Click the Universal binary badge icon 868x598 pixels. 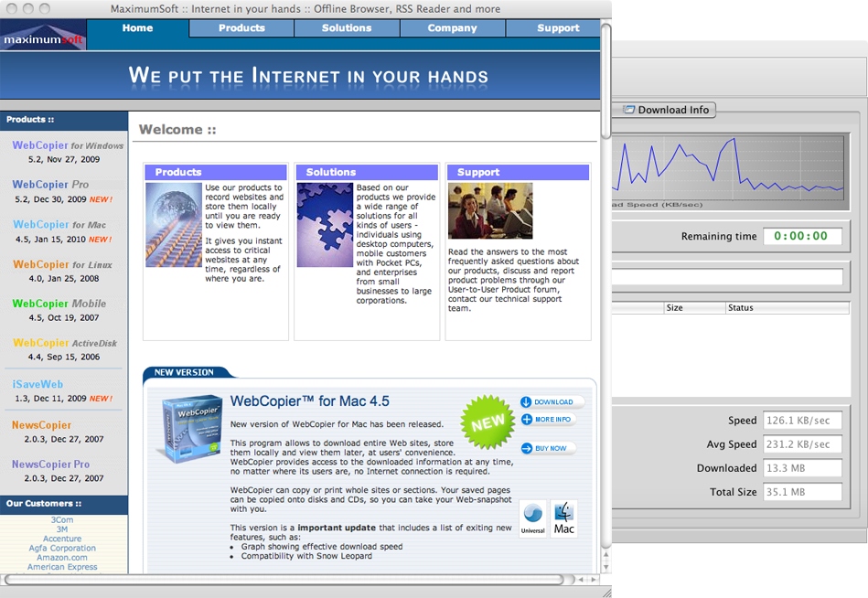(532, 518)
